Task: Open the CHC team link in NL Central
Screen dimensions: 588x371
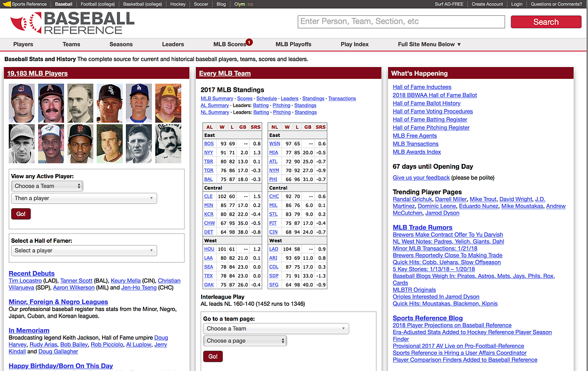Action: 274,196
